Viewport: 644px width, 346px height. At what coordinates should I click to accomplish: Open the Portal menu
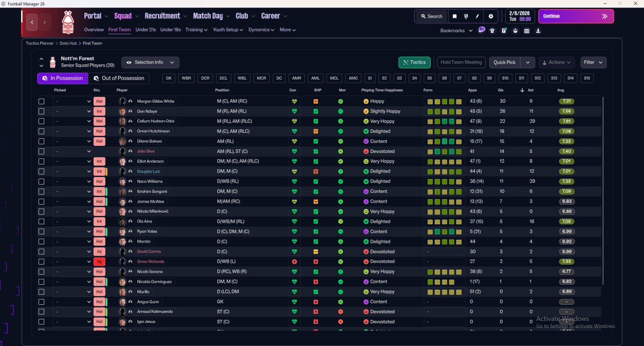[x=96, y=16]
